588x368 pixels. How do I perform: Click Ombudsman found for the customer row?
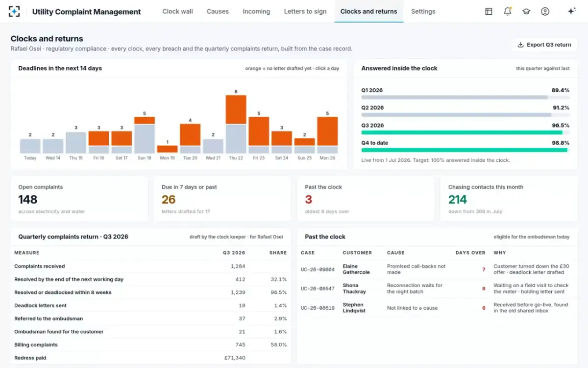pos(150,332)
